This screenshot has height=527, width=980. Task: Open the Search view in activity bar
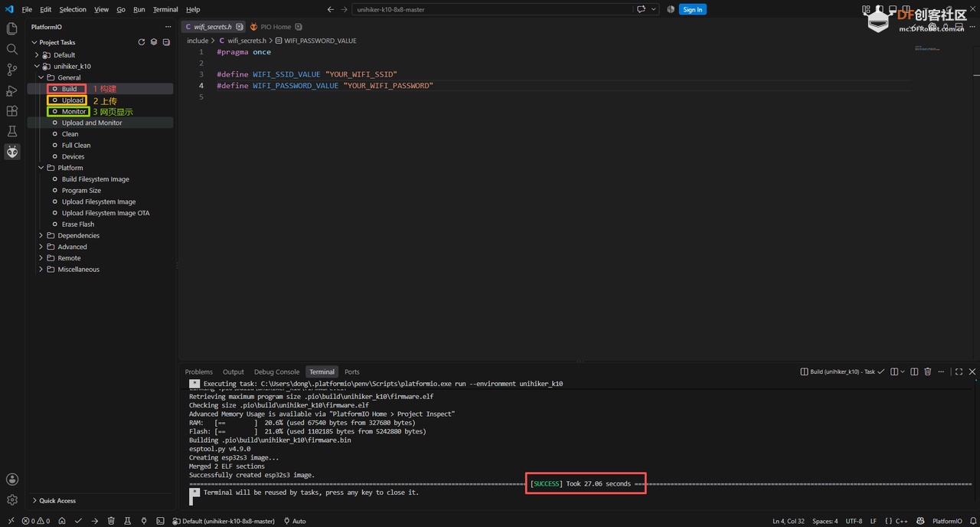11,49
